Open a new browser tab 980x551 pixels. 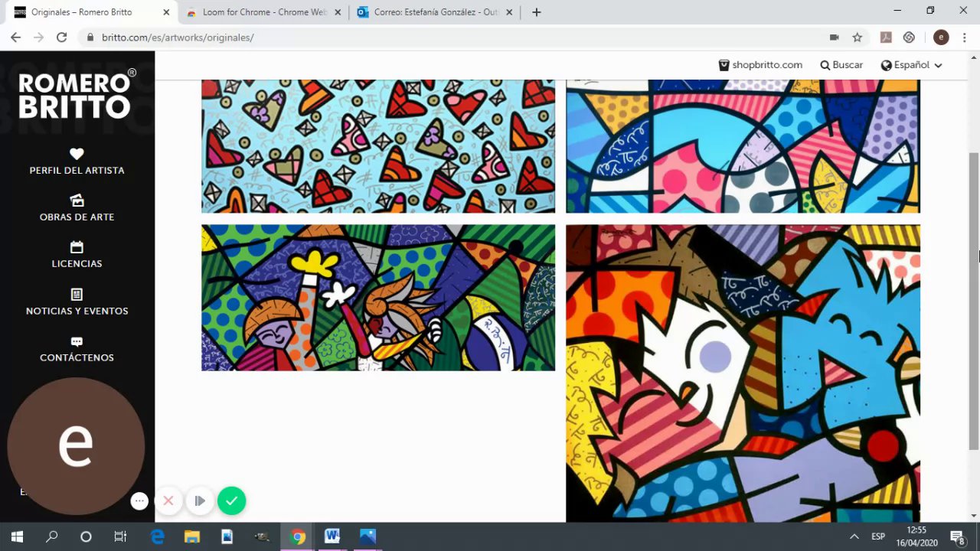coord(537,12)
